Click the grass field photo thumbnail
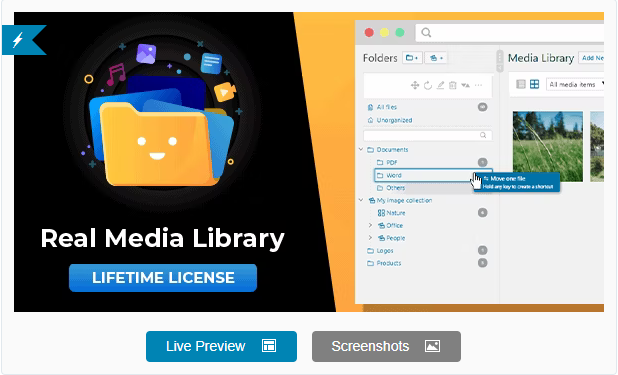Image resolution: width=618 pixels, height=375 pixels. (x=547, y=146)
